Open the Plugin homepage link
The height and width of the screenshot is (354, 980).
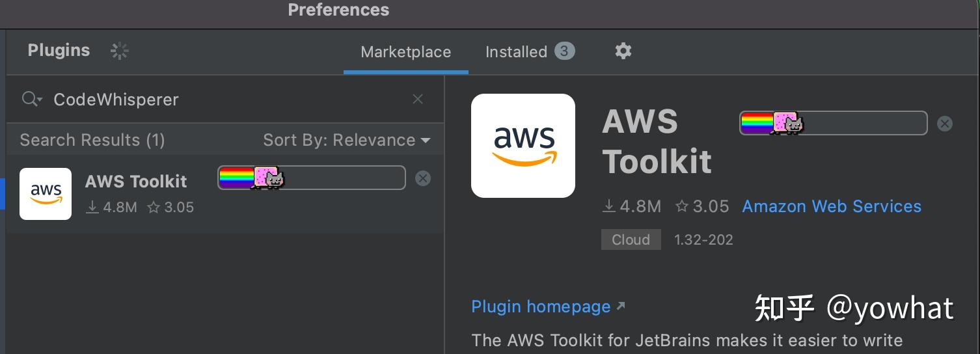click(548, 306)
